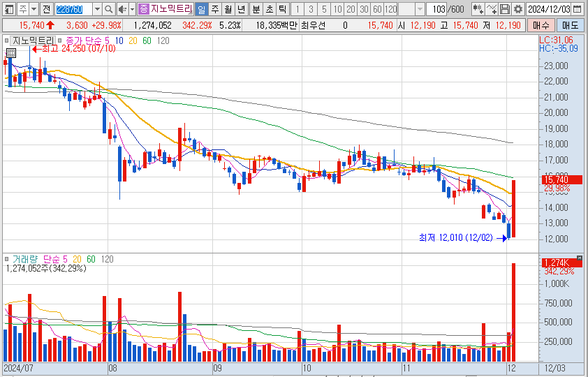Choose the 30 interval button
The image size is (588, 377).
pos(364,8)
